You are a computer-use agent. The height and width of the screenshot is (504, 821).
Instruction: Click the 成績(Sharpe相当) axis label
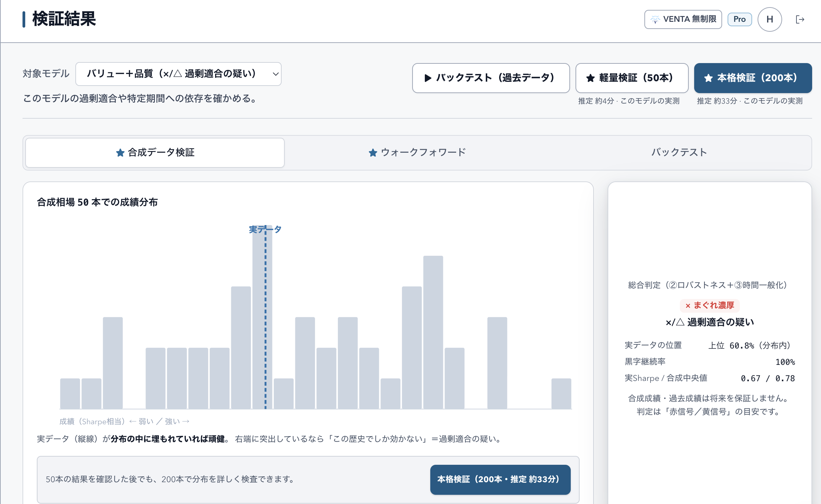point(124,421)
